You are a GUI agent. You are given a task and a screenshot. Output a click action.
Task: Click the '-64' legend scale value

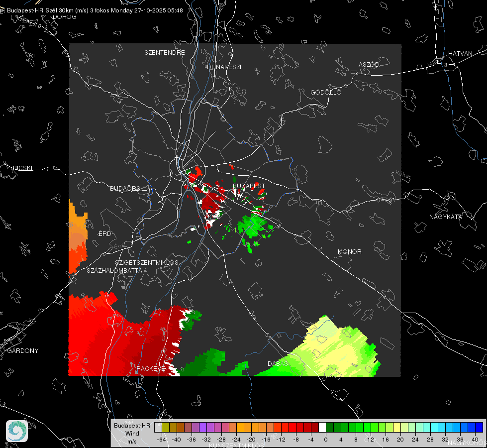click(x=161, y=440)
